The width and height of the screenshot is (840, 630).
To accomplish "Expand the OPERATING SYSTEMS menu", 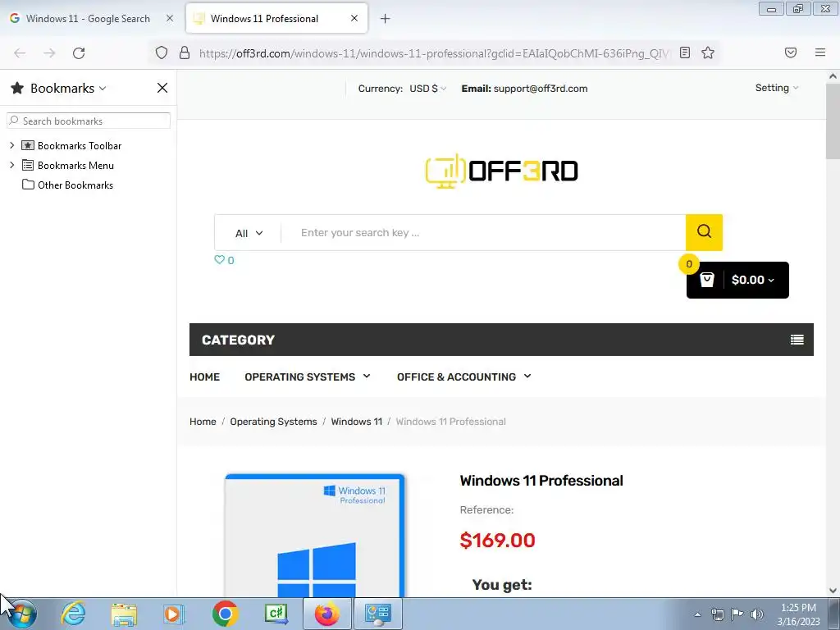I will tap(307, 377).
